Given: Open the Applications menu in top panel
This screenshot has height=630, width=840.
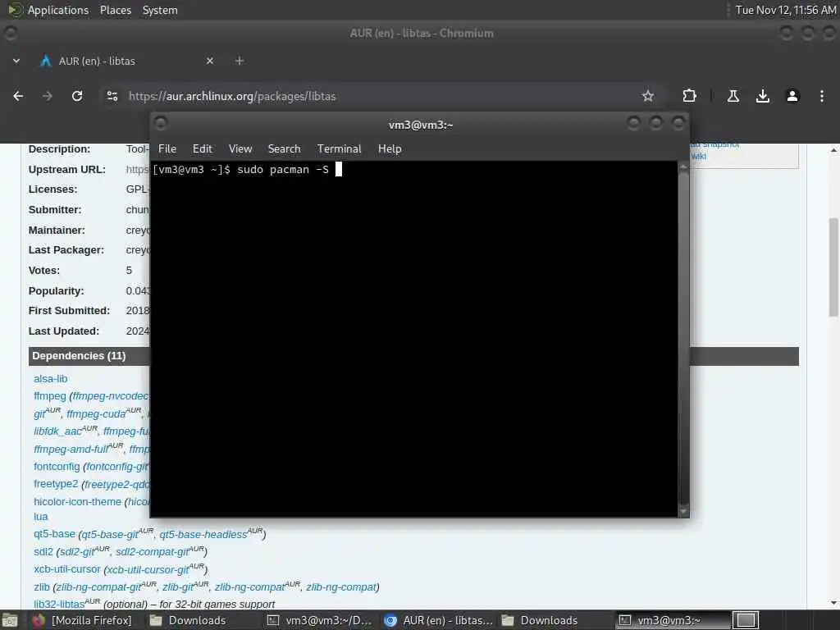Looking at the screenshot, I should [58, 10].
